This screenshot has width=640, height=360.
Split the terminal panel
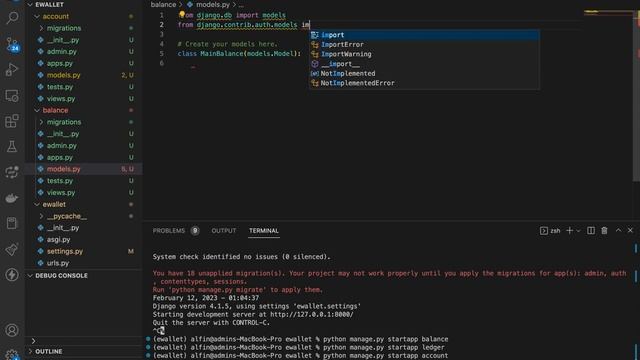click(591, 231)
